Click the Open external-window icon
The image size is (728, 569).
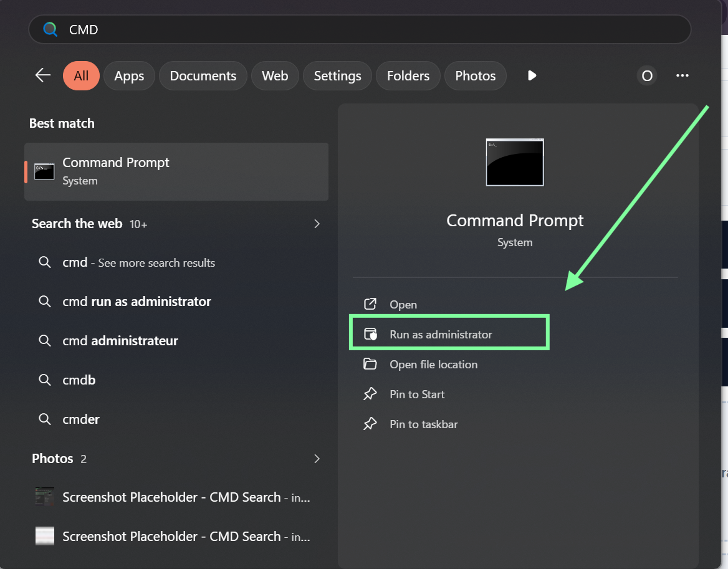370,304
